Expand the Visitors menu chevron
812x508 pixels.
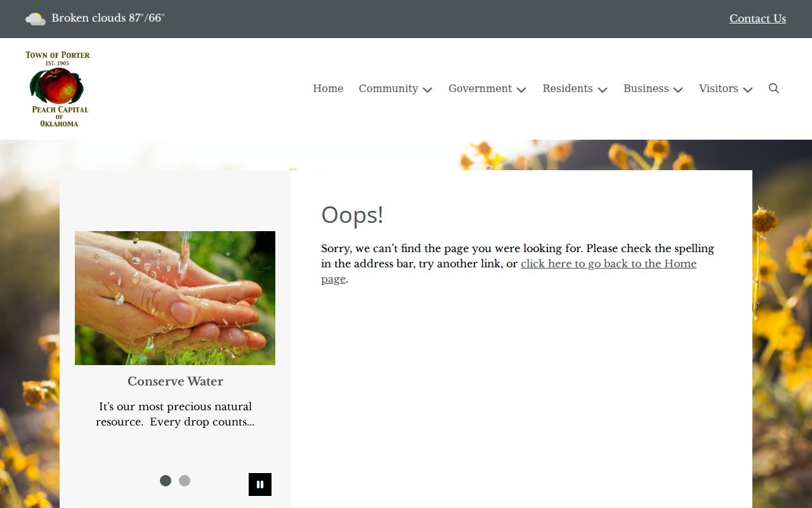(x=748, y=90)
